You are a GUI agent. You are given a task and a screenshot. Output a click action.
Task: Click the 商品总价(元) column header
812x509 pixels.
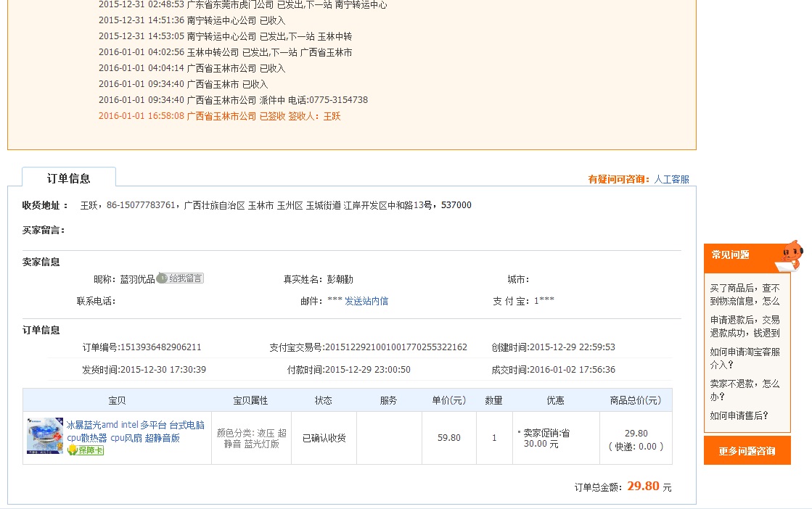click(x=636, y=400)
